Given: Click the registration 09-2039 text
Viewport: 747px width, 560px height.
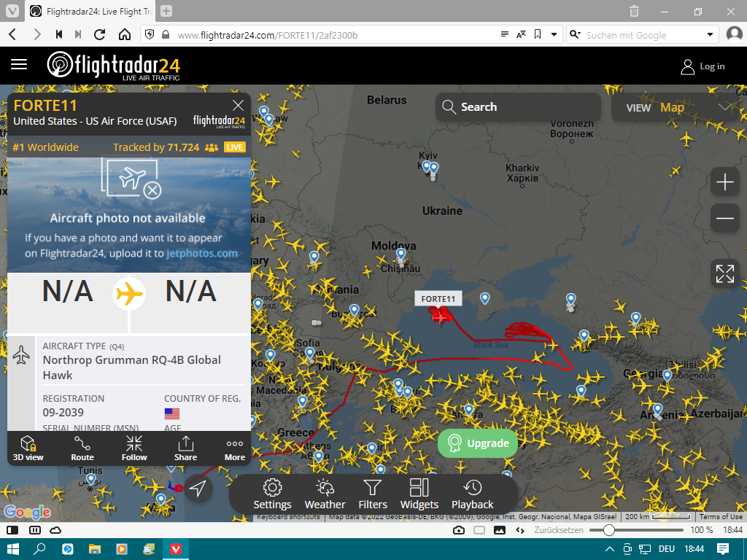Looking at the screenshot, I should pos(63,413).
